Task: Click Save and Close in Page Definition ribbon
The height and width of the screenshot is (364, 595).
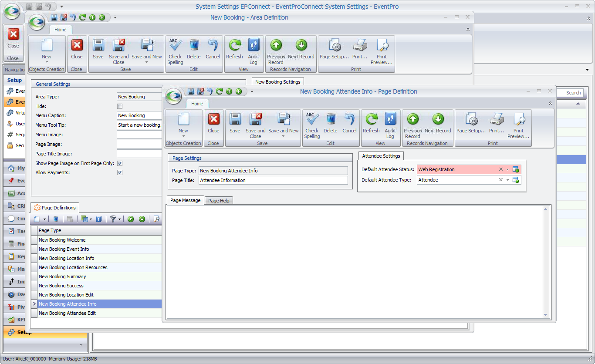Action: pyautogui.click(x=255, y=125)
